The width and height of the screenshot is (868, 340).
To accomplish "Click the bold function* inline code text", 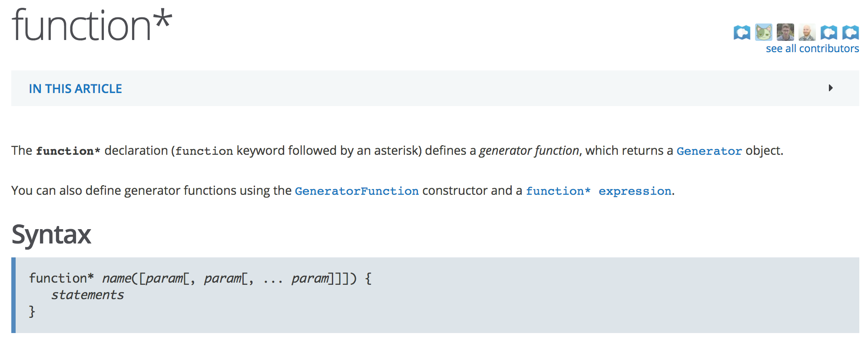I will [x=68, y=151].
